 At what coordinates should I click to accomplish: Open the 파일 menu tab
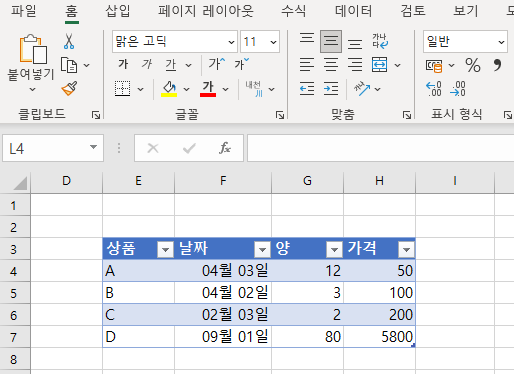click(x=24, y=11)
